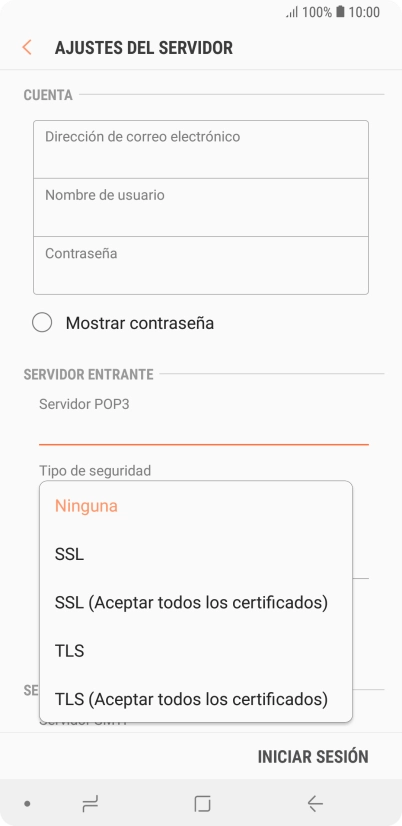Viewport: 402px width, 826px height.
Task: Tap the battery icon in status bar
Action: coord(340,12)
